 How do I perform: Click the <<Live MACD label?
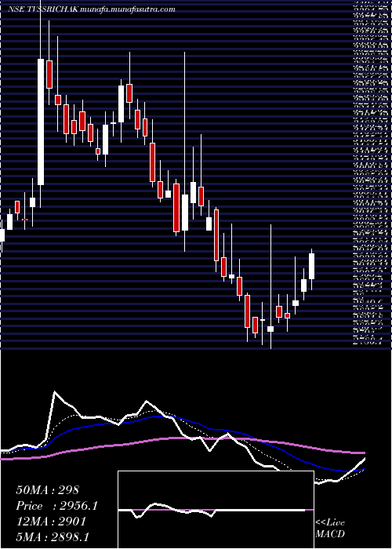[330, 529]
